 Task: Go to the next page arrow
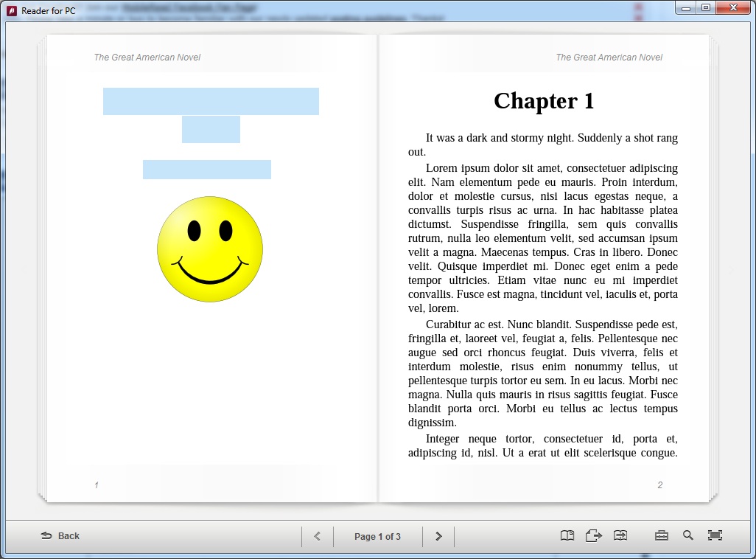tap(438, 536)
